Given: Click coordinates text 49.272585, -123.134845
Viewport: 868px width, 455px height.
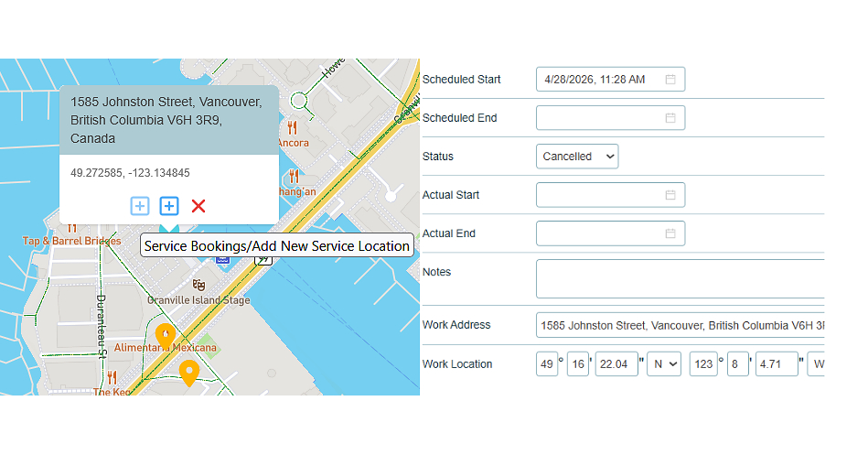Looking at the screenshot, I should (130, 173).
